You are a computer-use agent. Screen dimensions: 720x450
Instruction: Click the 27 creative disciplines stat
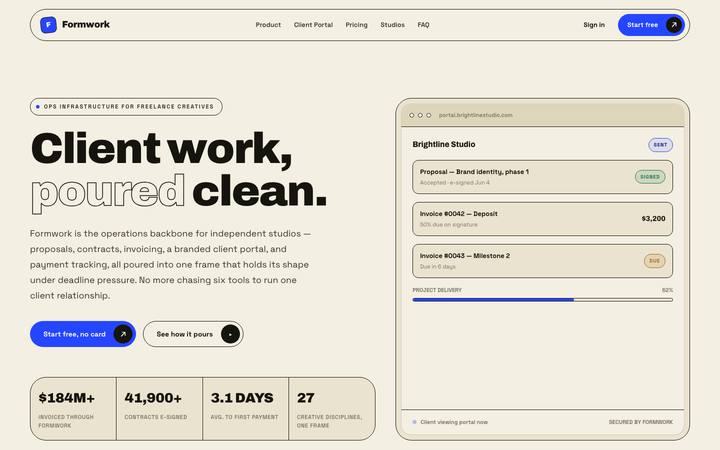click(332, 409)
